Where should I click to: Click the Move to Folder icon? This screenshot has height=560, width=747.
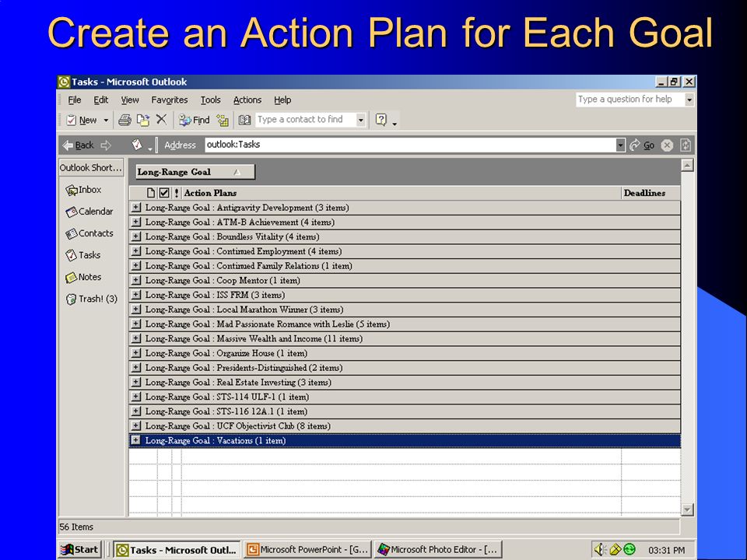(x=143, y=120)
